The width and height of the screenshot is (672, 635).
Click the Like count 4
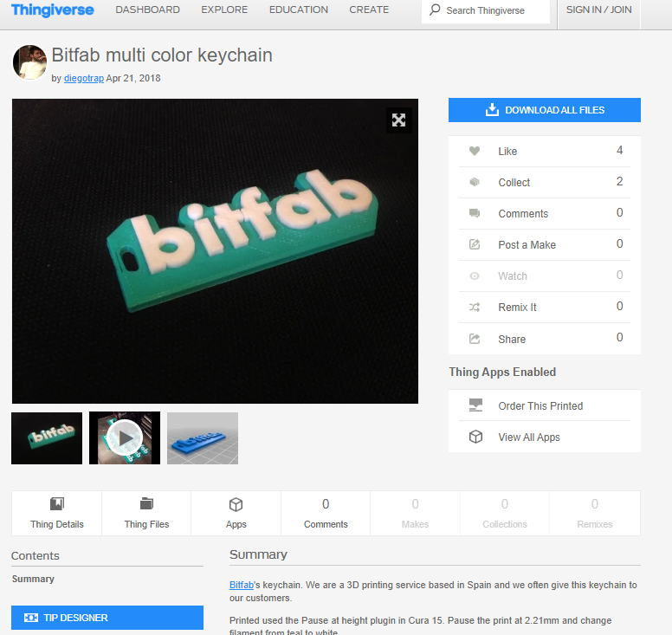coord(620,150)
